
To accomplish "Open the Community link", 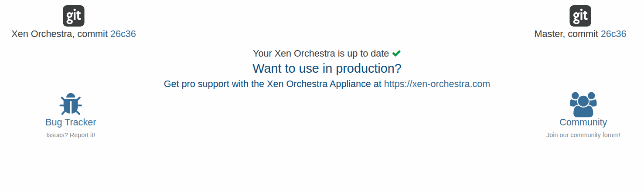I will click(x=583, y=122).
